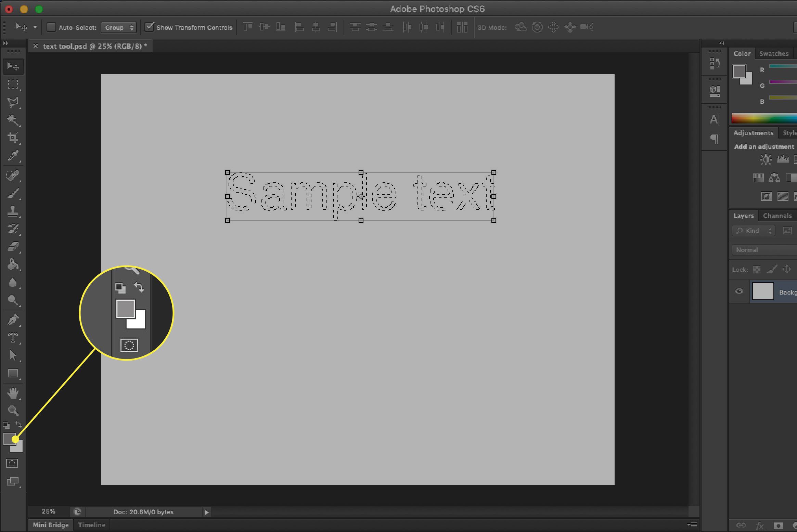This screenshot has height=532, width=797.
Task: Click the link layers button
Action: click(741, 525)
